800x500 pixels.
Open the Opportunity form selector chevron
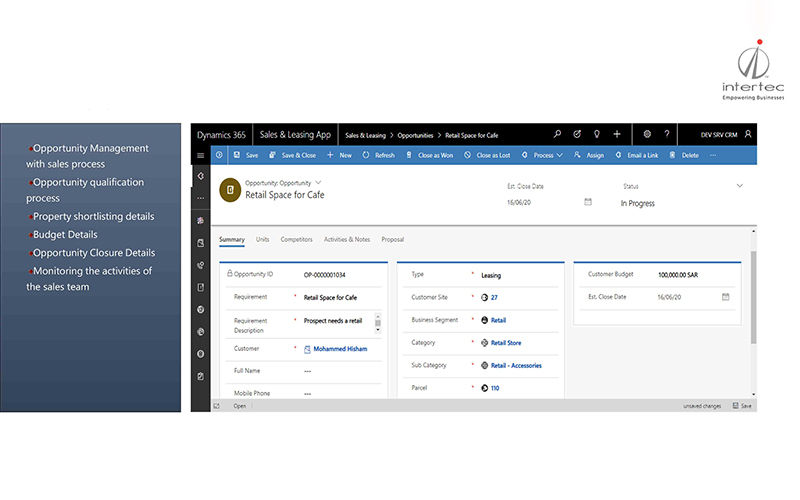(318, 182)
